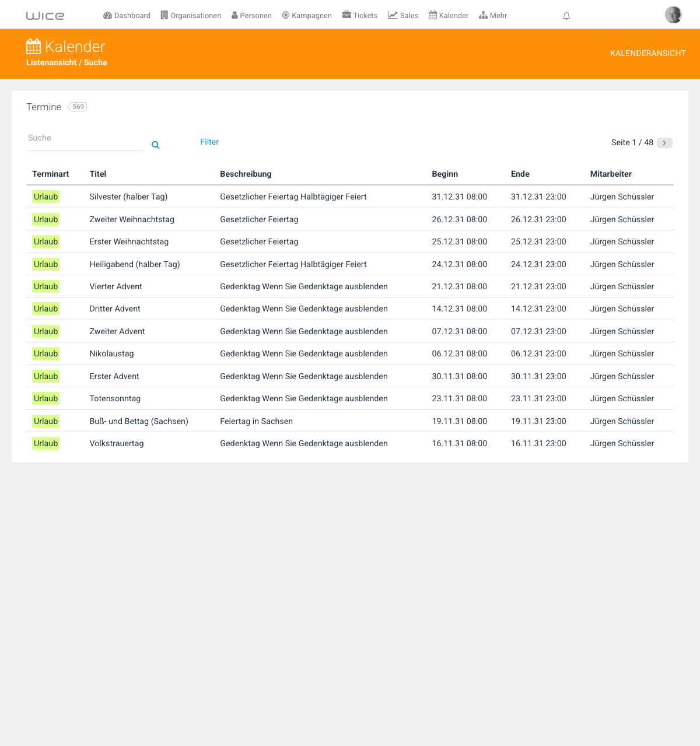Go to Organisationen in navigation
700x746 pixels.
[191, 16]
